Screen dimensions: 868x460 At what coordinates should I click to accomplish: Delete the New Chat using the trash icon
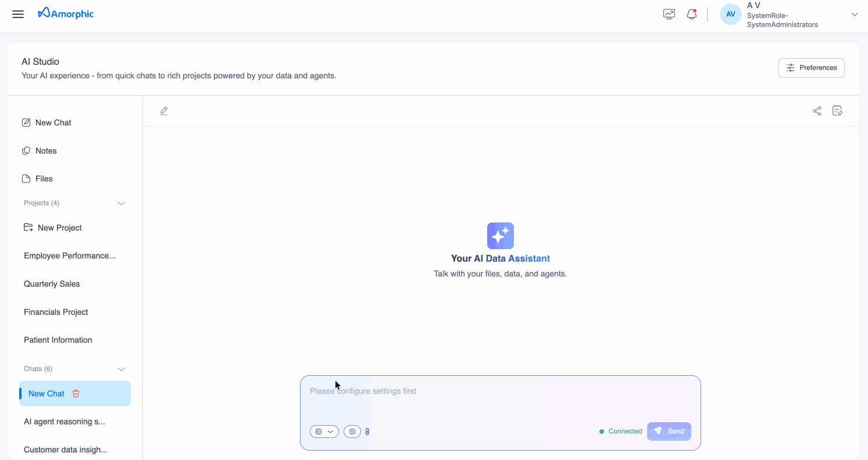pyautogui.click(x=76, y=393)
